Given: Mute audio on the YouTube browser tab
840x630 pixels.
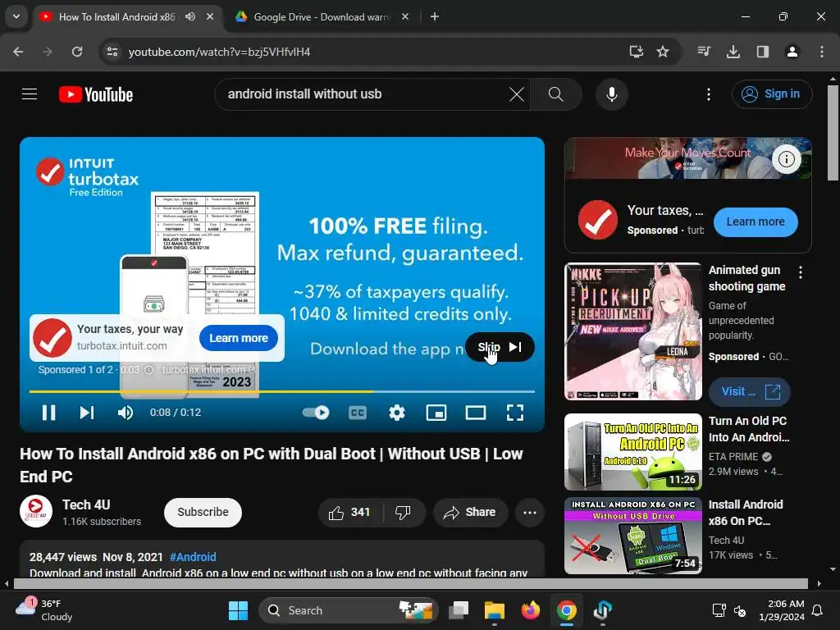Looking at the screenshot, I should click(x=190, y=16).
